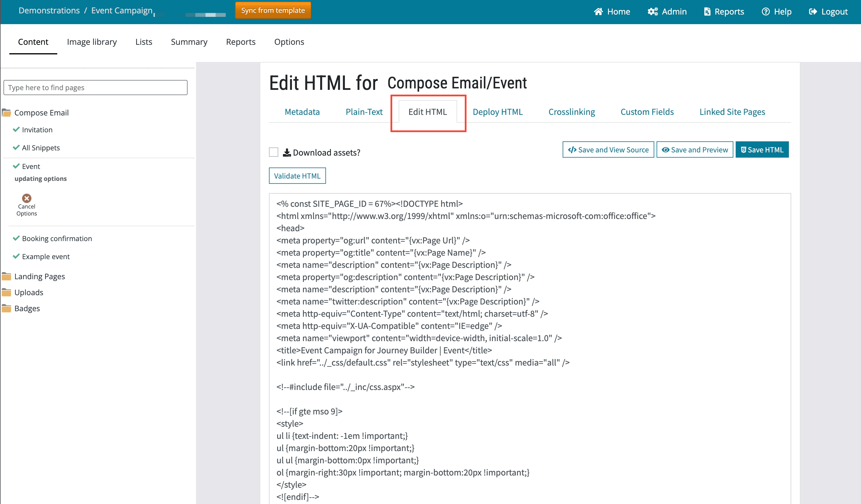The width and height of the screenshot is (861, 504).
Task: Click the Compose Email folder icon
Action: point(6,113)
